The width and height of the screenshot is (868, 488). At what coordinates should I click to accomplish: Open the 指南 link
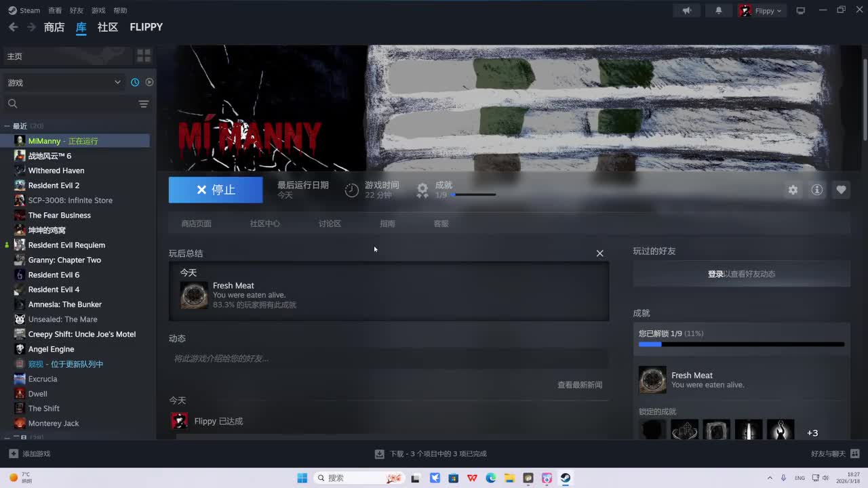(x=387, y=223)
